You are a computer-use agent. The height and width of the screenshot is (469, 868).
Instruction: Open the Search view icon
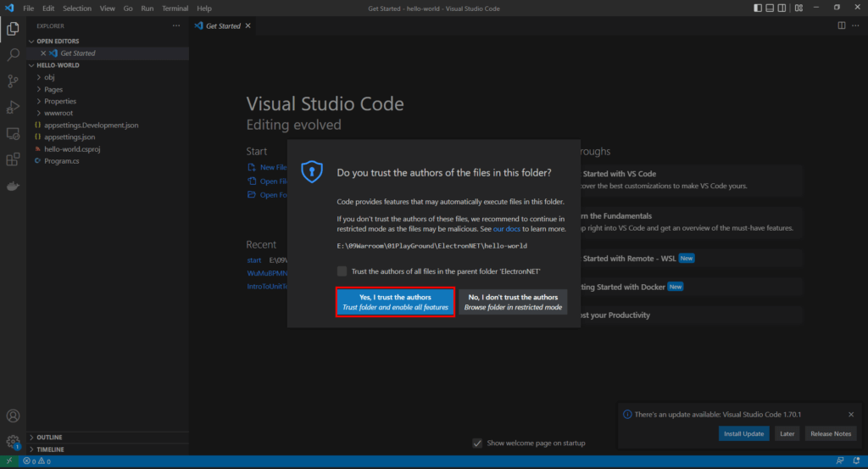[13, 54]
